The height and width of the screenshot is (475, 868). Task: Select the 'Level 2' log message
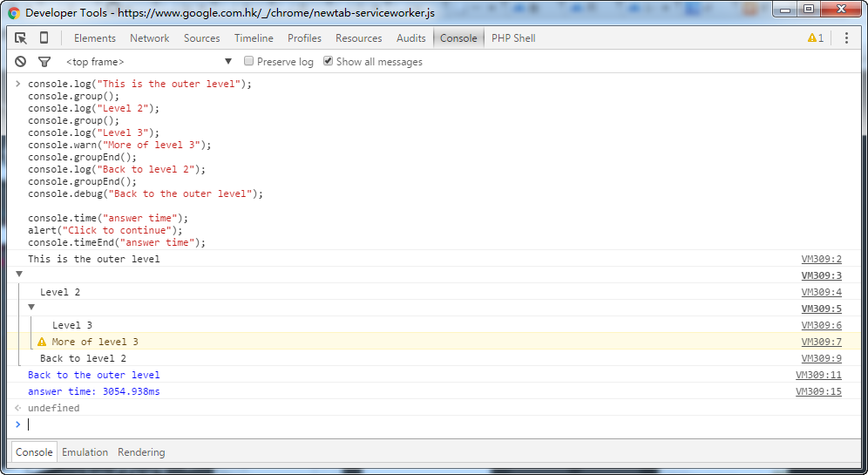pos(60,292)
